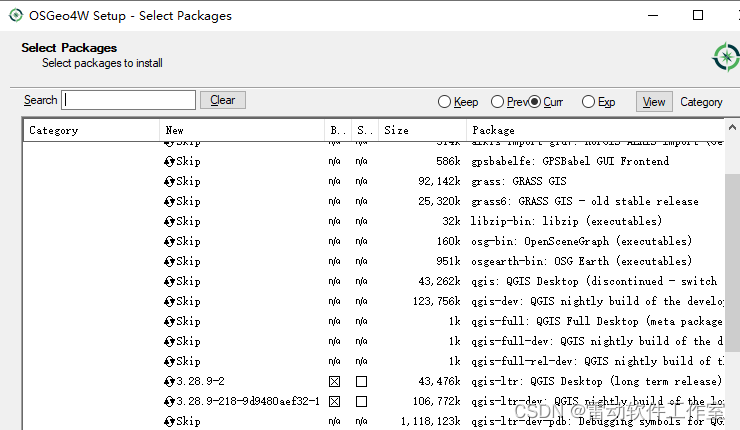Cycle version icon for qgis-ltr 3.28.9-2
This screenshot has height=430, width=740.
click(x=169, y=381)
